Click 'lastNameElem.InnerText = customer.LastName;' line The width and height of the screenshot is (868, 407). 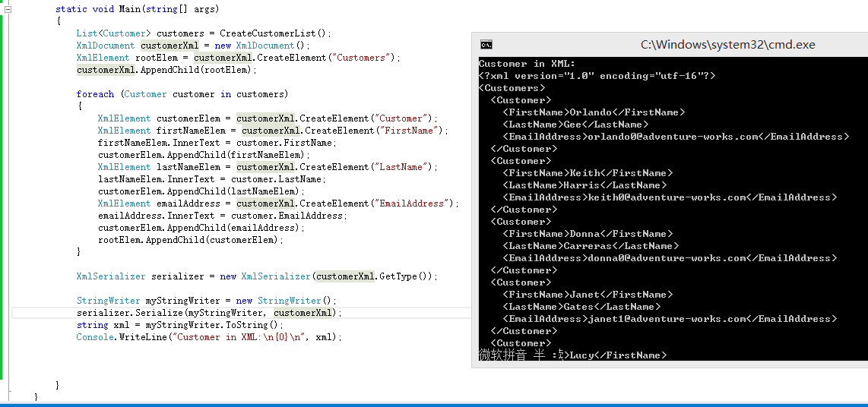(212, 179)
